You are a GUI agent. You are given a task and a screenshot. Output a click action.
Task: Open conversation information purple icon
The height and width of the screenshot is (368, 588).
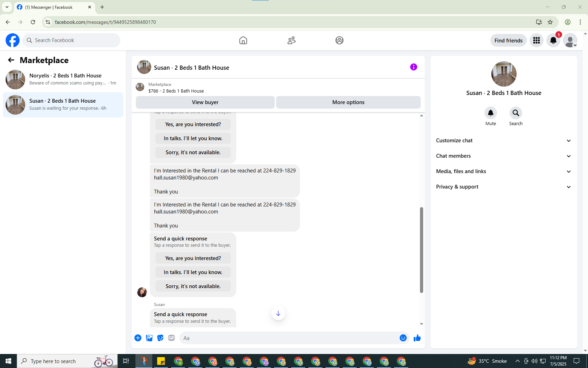[414, 67]
